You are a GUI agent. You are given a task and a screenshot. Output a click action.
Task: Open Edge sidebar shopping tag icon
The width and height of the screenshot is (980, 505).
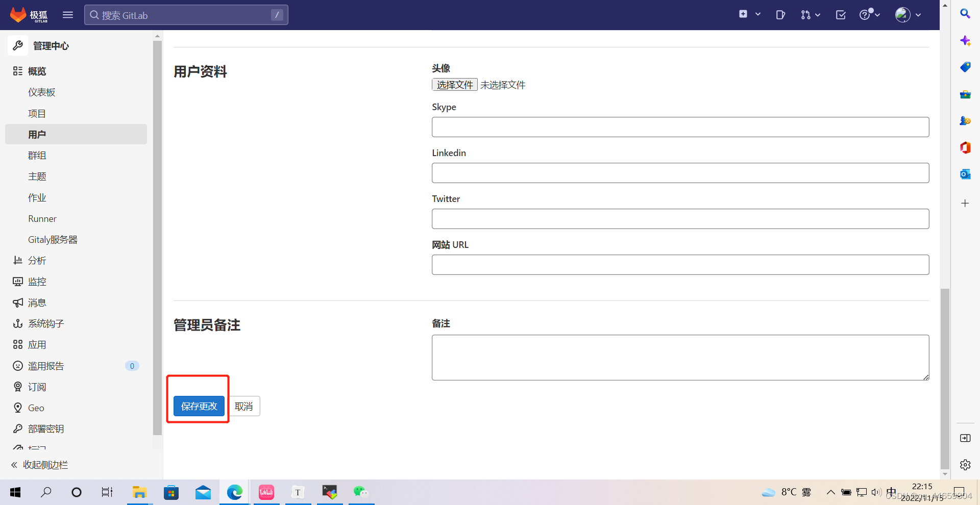(x=965, y=67)
